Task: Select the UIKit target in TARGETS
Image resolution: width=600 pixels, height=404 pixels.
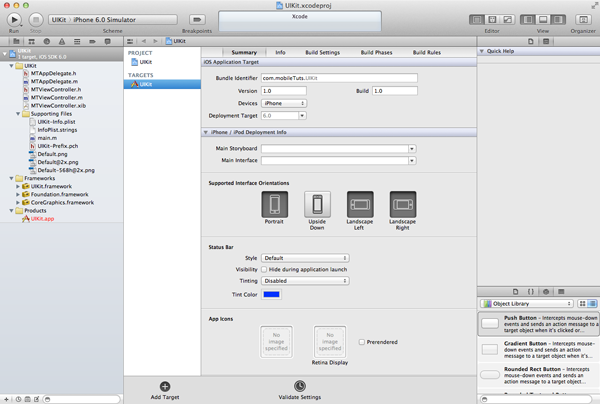Action: (162, 84)
